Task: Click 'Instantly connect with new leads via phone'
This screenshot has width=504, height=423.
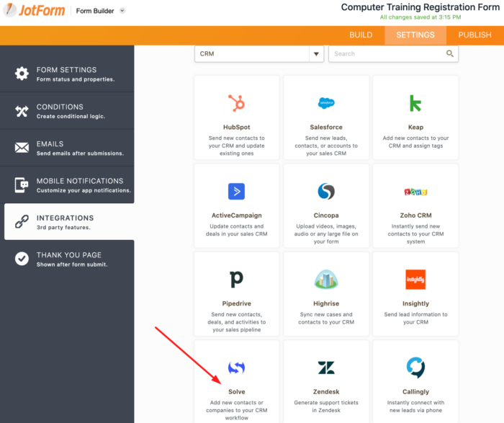Action: (415, 406)
